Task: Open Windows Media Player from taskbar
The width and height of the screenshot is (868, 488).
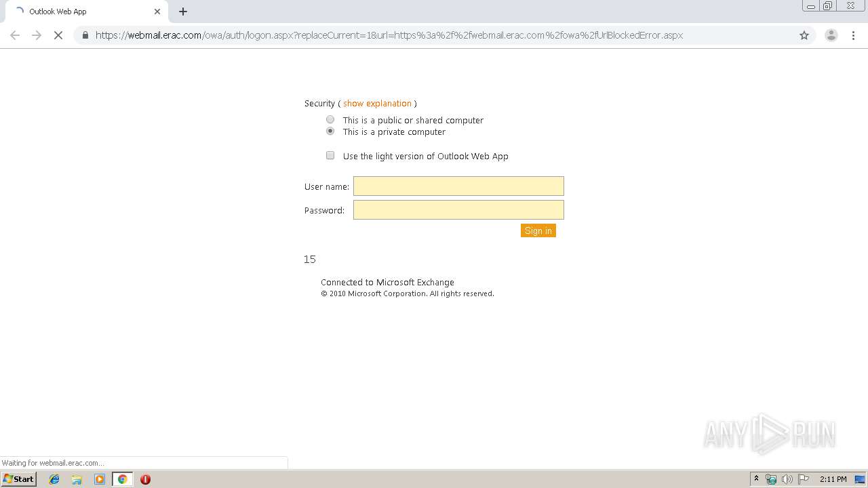Action: tap(100, 479)
